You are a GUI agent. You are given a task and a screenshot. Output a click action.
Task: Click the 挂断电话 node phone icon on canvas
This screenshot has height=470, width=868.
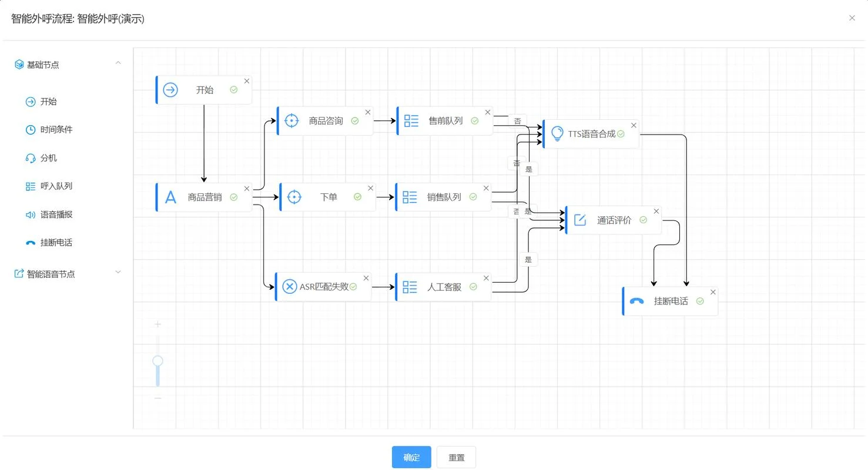636,301
